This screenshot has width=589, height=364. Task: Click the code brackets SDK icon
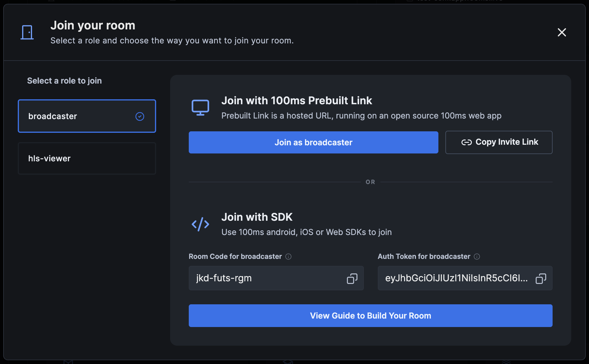200,224
